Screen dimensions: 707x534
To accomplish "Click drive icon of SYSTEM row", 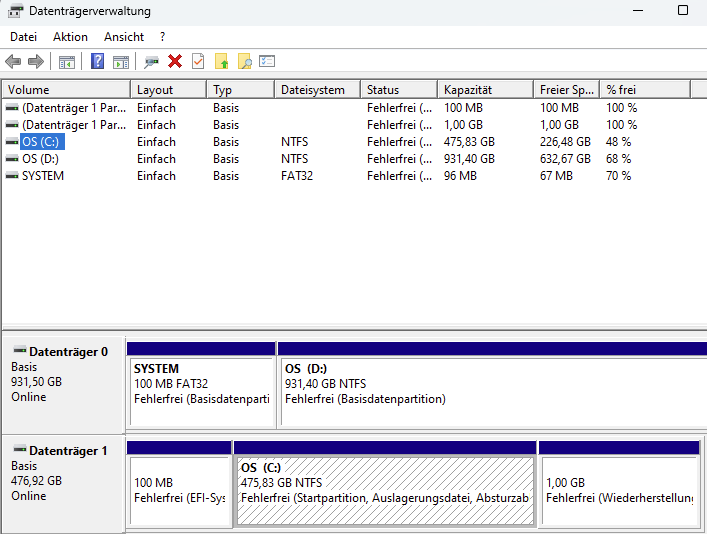I will [x=12, y=176].
